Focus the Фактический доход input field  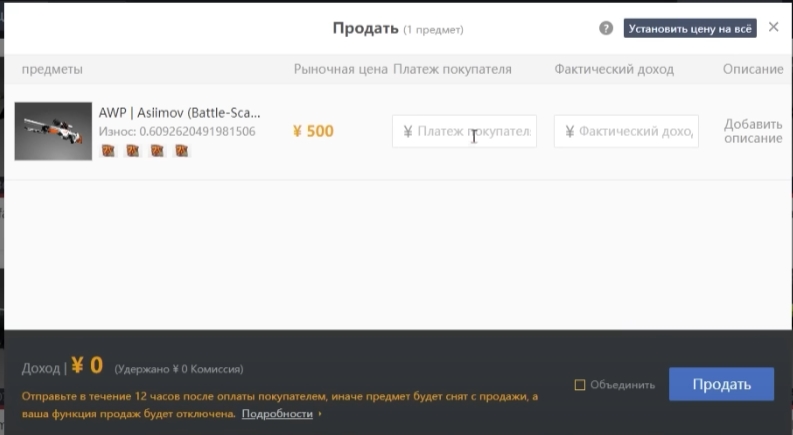[x=626, y=132]
